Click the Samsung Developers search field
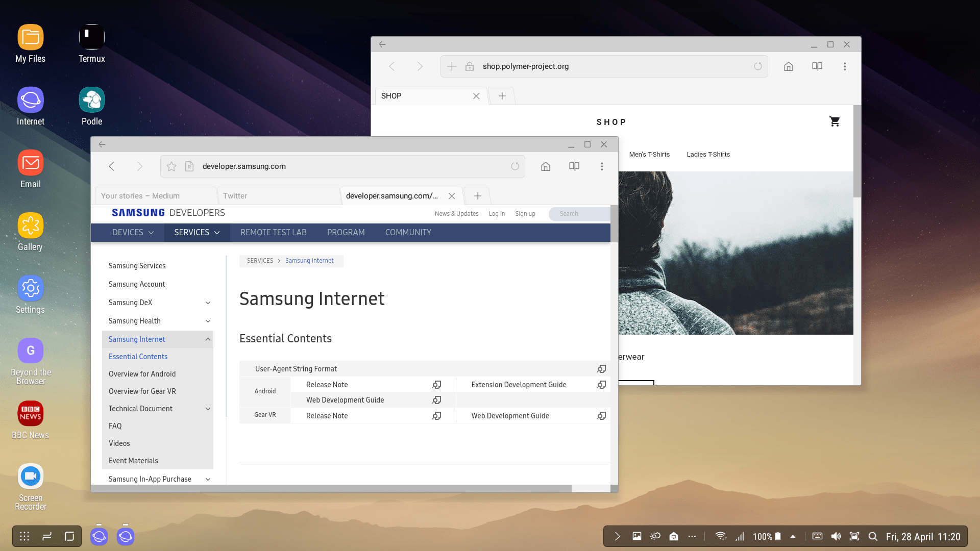The image size is (980, 551). [x=579, y=214]
